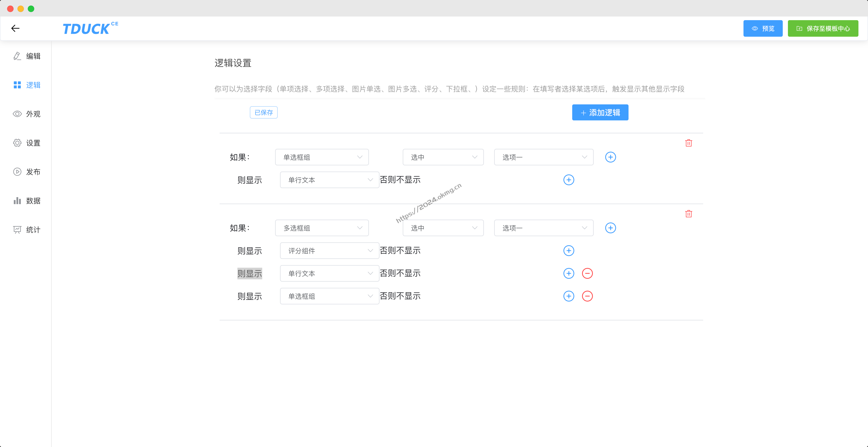Image resolution: width=868 pixels, height=447 pixels.
Task: Delete the first logic rule via trash icon
Action: [689, 143]
